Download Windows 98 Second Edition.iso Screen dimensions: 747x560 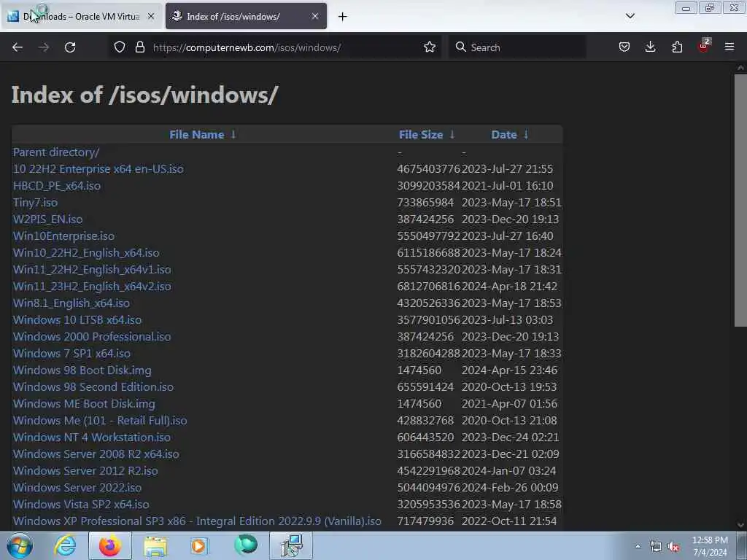pos(93,386)
